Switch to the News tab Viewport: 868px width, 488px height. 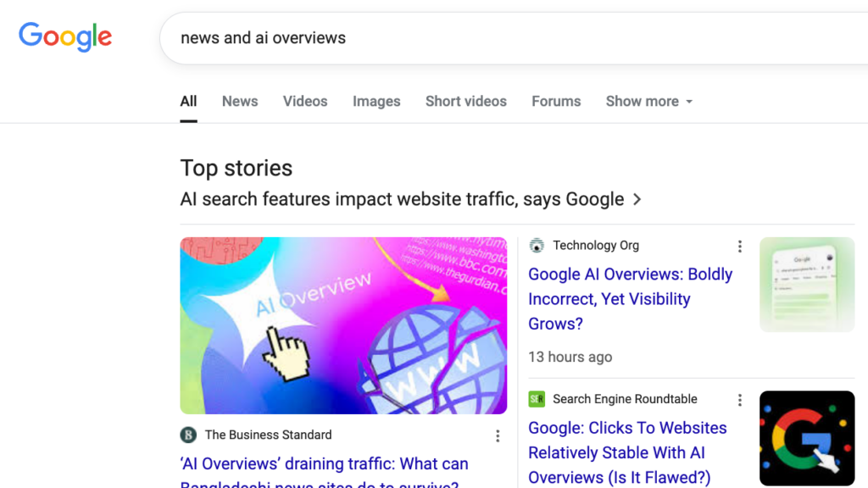(x=240, y=102)
